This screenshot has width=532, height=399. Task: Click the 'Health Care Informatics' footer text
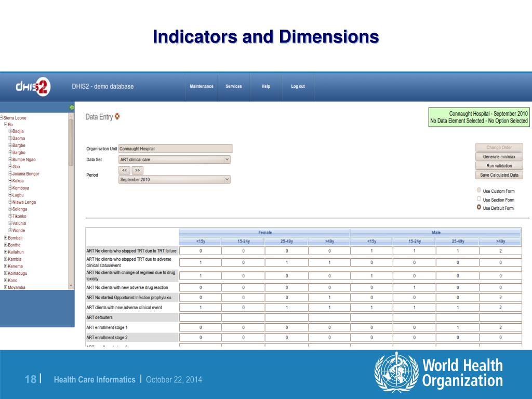[x=95, y=380]
